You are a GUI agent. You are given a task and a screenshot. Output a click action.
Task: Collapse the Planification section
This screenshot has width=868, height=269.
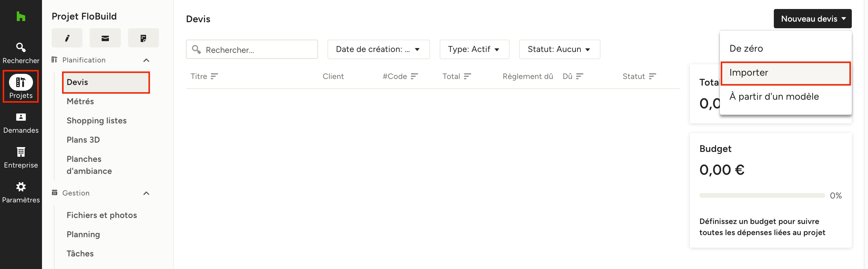point(146,60)
